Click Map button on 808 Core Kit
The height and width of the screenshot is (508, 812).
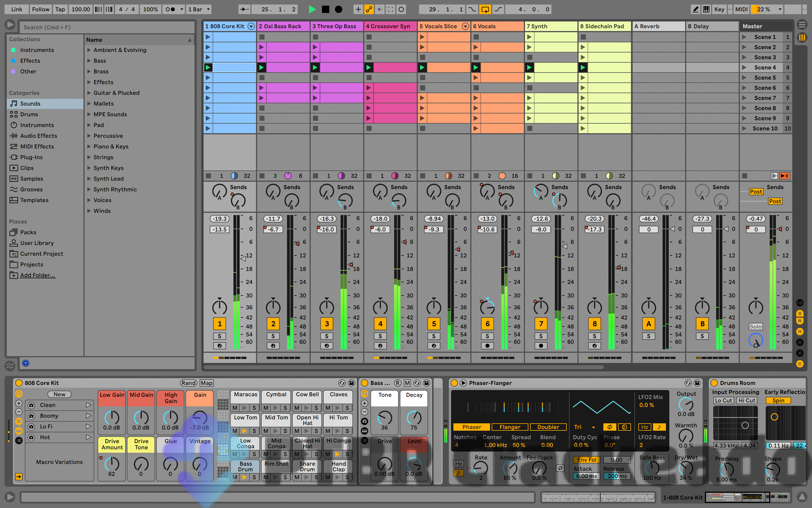tap(206, 383)
